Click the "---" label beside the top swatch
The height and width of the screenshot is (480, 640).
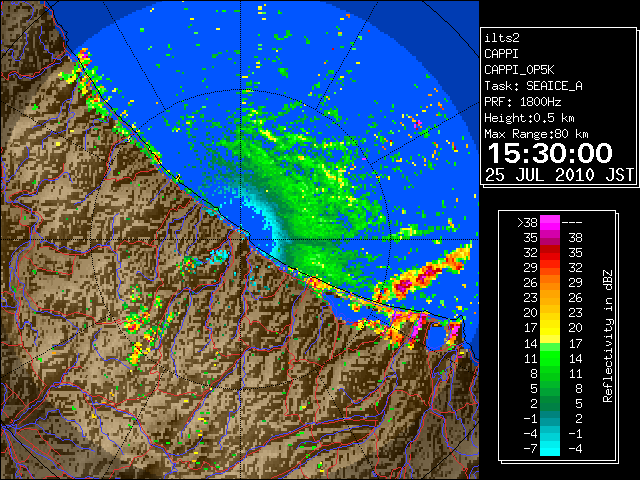click(x=572, y=222)
